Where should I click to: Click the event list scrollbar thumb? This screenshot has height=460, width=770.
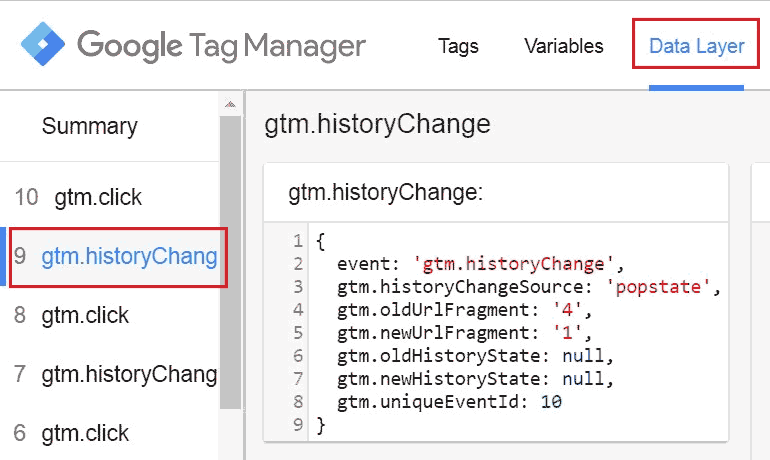coord(231,260)
